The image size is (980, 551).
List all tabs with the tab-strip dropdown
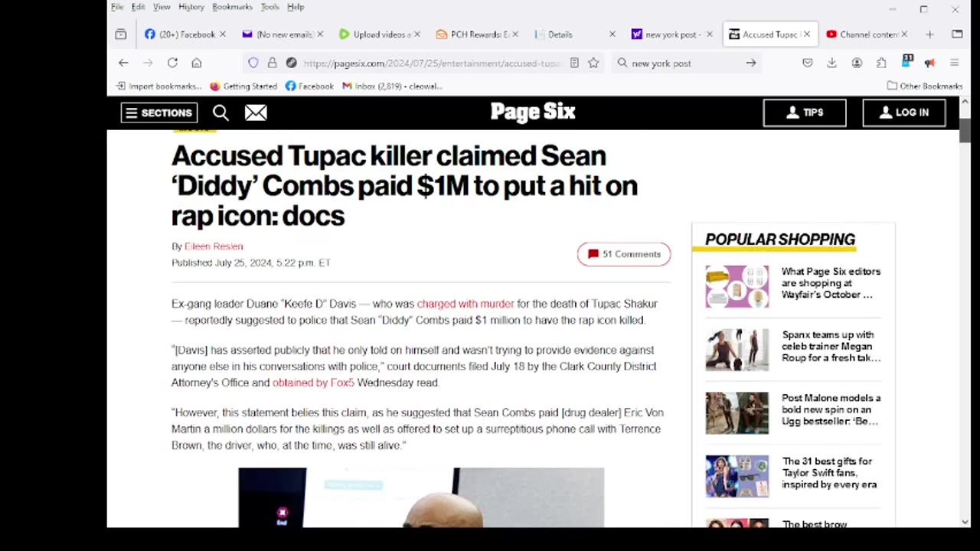coord(957,34)
